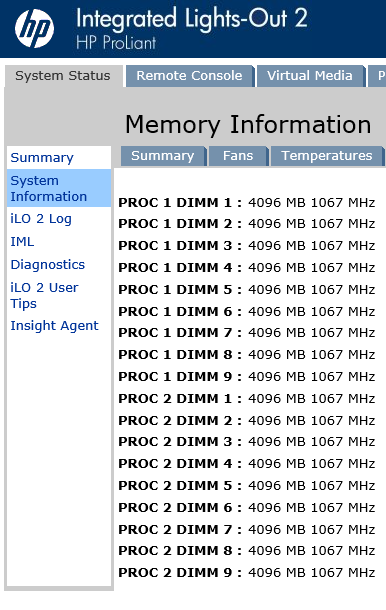Screen dimensions: 386x610
Task: Open the IML sidebar link
Action: point(22,242)
